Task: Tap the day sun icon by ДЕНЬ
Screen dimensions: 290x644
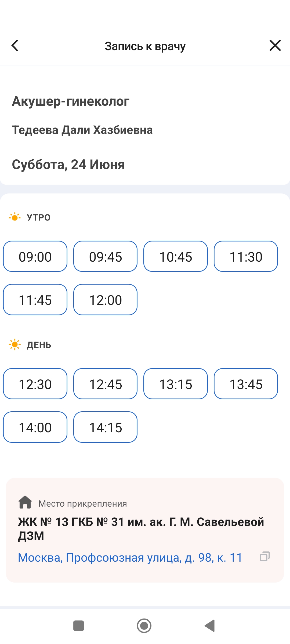Action: click(x=15, y=345)
